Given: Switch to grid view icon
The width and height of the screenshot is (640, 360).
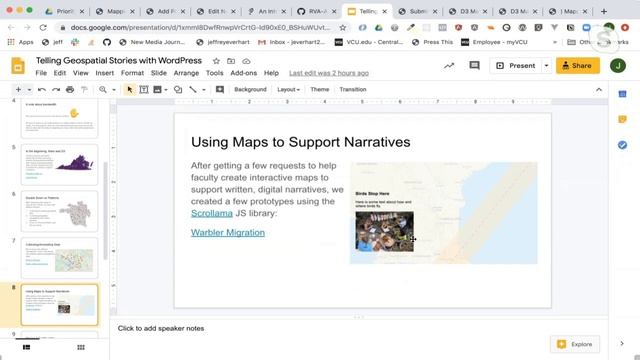Looking at the screenshot, I should tap(81, 347).
